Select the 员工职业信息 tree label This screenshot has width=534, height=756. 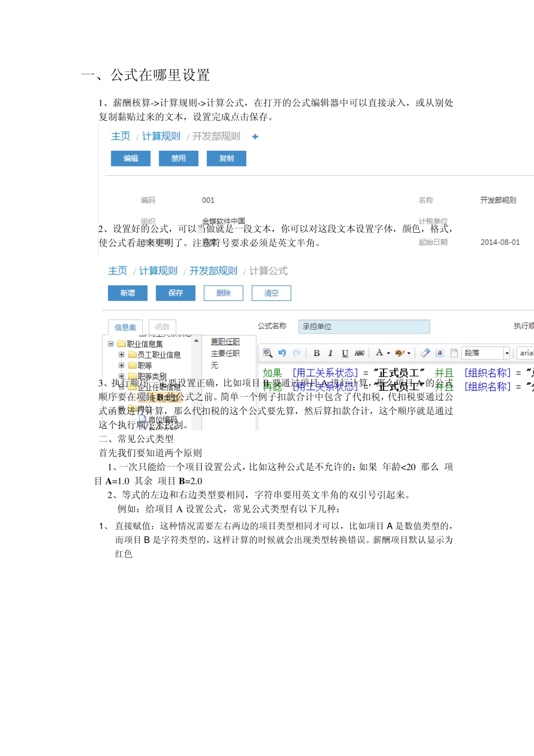tap(159, 355)
